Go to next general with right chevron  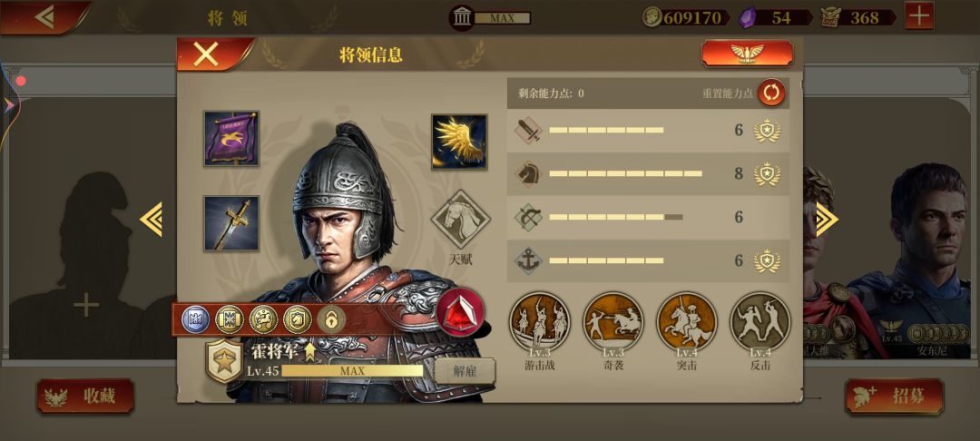coord(827,220)
